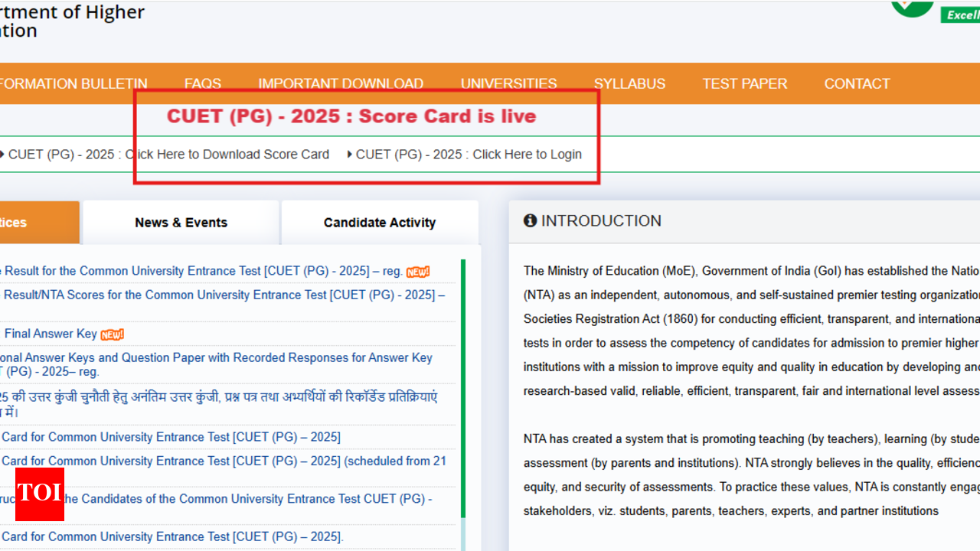
Task: Click arrow bullet before Click Here to Login
Action: coord(350,155)
